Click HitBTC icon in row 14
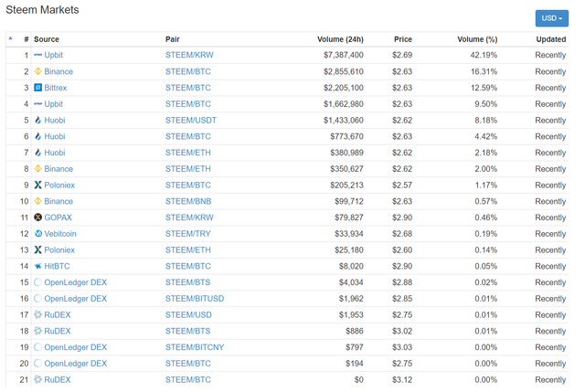Viewport: 585px width, 392px height. click(37, 266)
